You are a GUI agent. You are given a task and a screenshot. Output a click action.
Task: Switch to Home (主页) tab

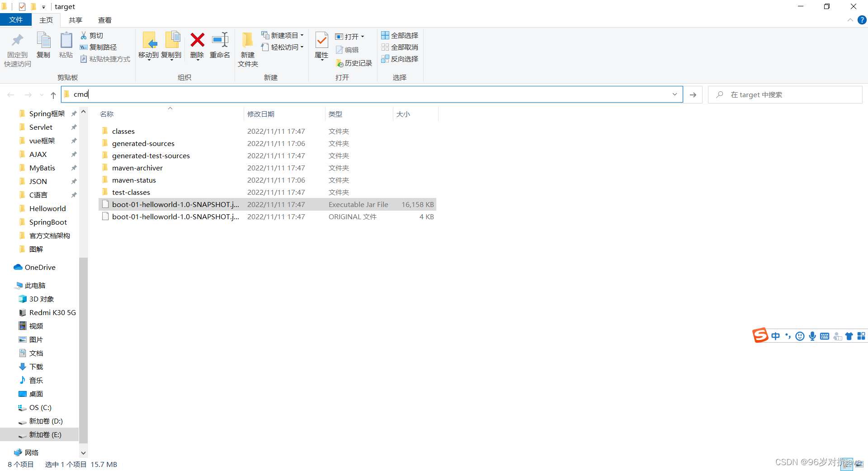(x=46, y=20)
